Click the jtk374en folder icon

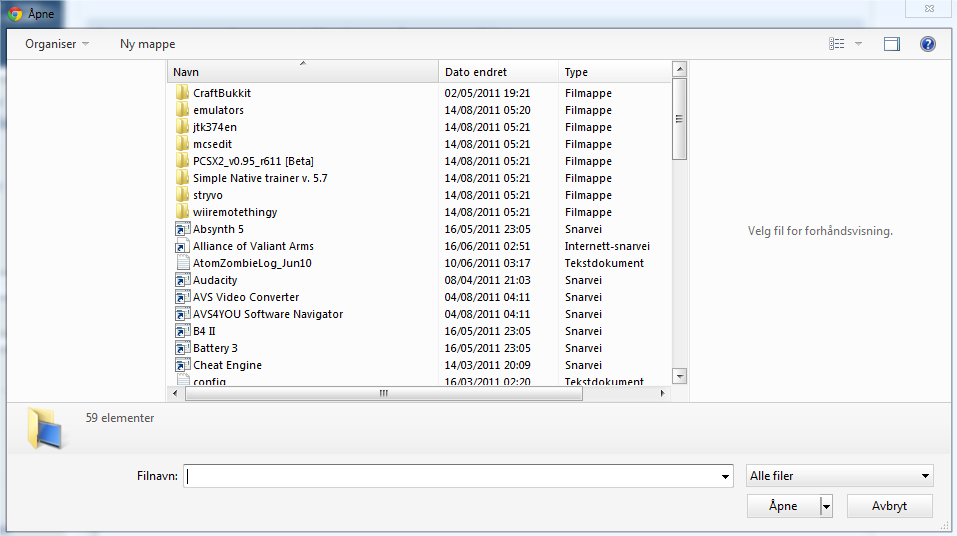coord(182,127)
